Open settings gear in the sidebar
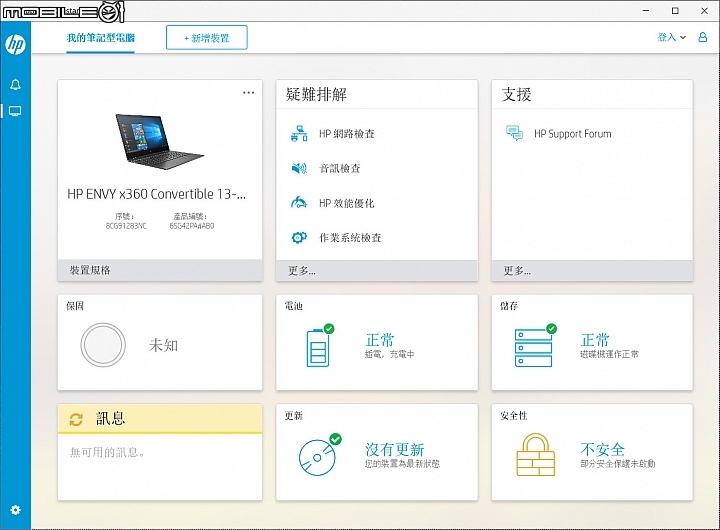 [x=15, y=510]
